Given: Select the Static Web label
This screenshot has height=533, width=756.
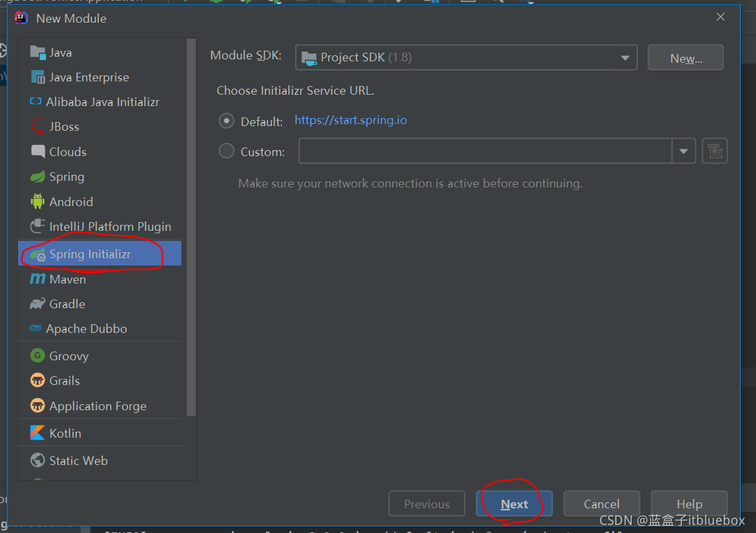Looking at the screenshot, I should 79,461.
